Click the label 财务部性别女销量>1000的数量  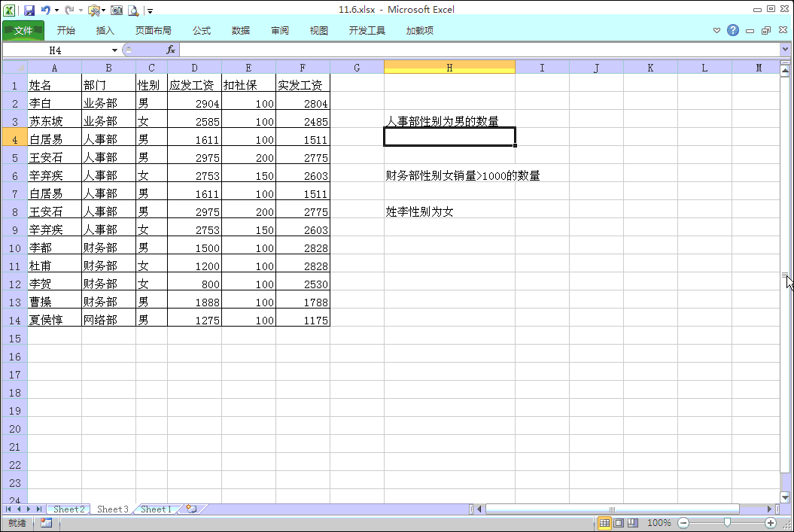click(463, 175)
